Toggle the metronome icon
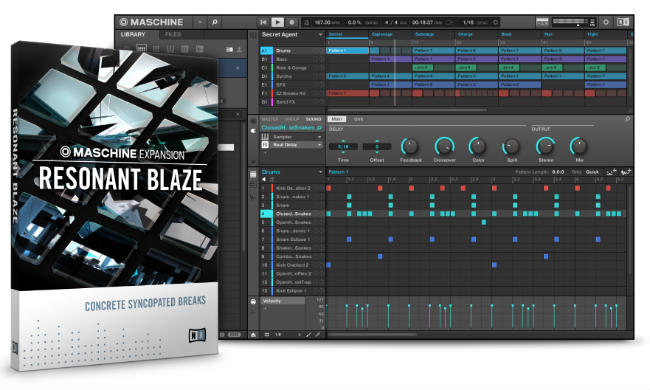Viewport: 650px width, 390px height. point(307,22)
